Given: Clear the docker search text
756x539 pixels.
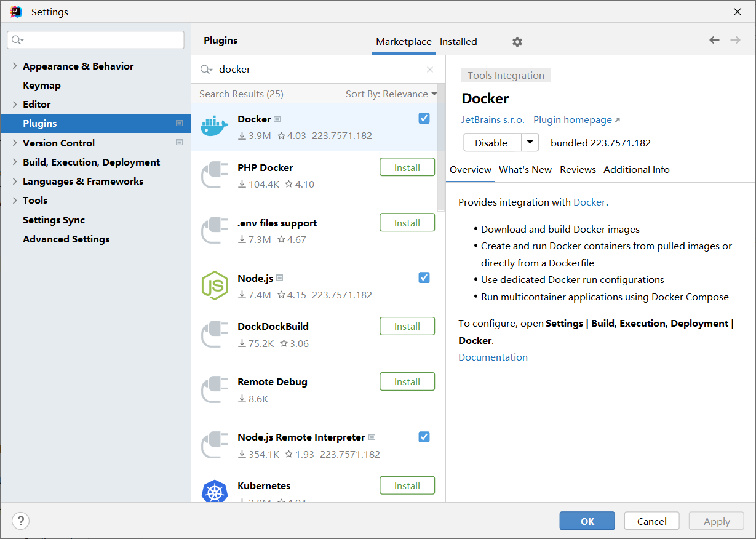Looking at the screenshot, I should [x=430, y=70].
